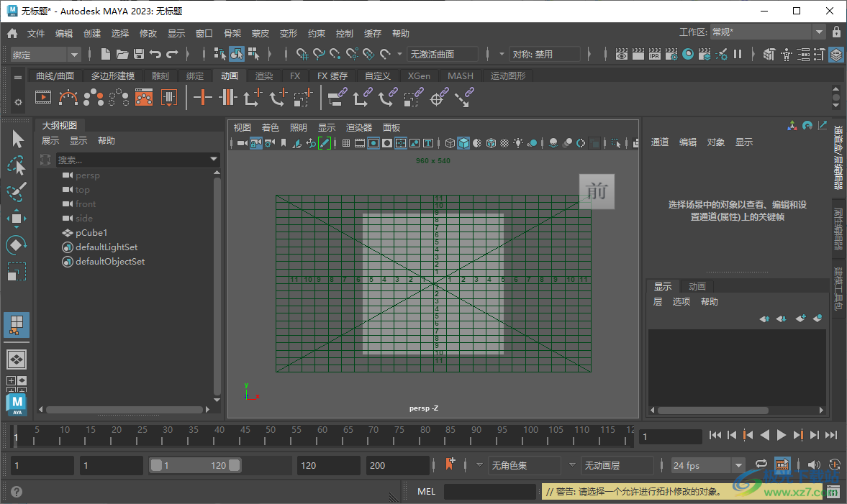Image resolution: width=847 pixels, height=504 pixels.
Task: Apply the parent constraint shelf icon
Action: point(337,98)
